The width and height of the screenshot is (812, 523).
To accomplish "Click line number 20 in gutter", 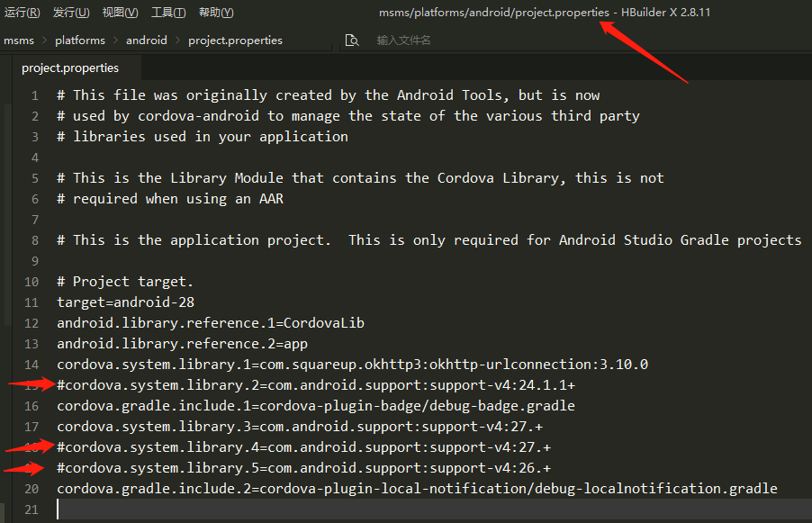I will click(x=32, y=489).
